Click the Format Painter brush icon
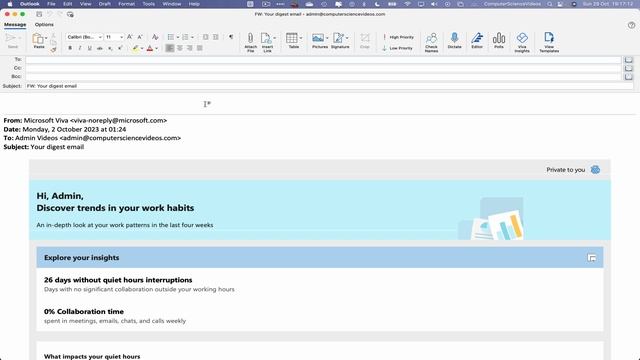 [53, 50]
